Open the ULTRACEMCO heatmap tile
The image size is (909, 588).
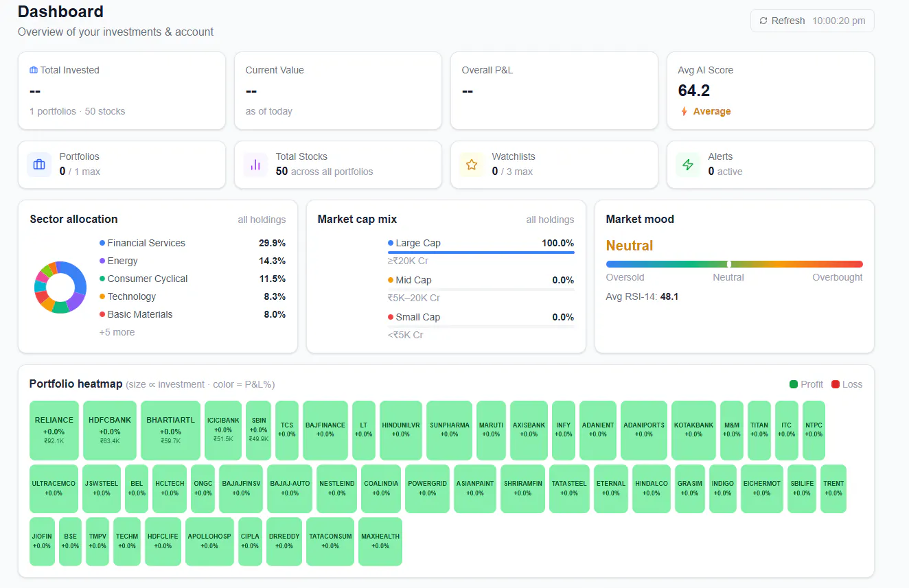click(54, 489)
